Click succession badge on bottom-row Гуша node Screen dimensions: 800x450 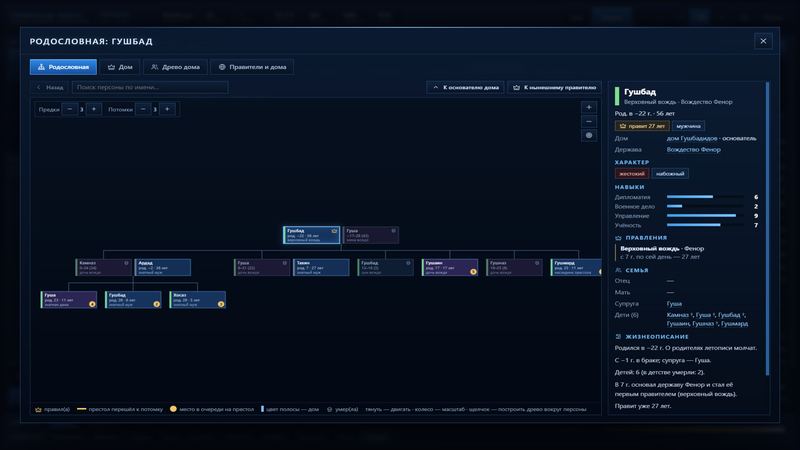[x=92, y=304]
